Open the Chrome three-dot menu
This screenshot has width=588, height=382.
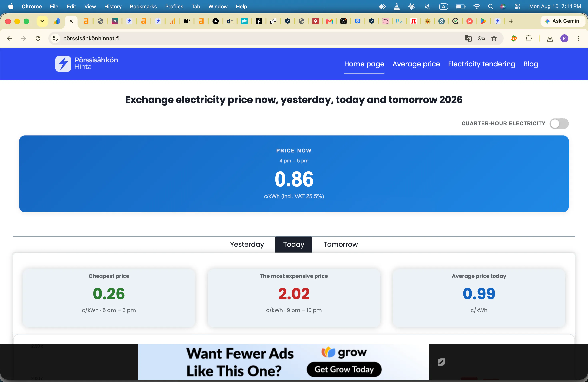[579, 39]
